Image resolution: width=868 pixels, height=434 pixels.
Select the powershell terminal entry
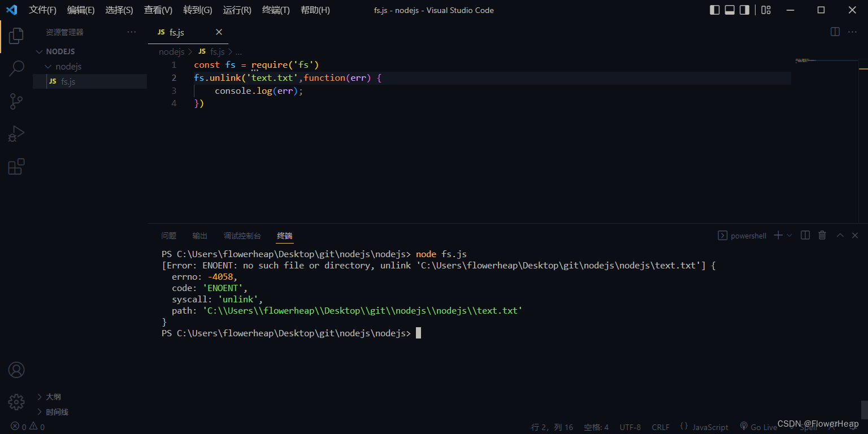pyautogui.click(x=742, y=236)
